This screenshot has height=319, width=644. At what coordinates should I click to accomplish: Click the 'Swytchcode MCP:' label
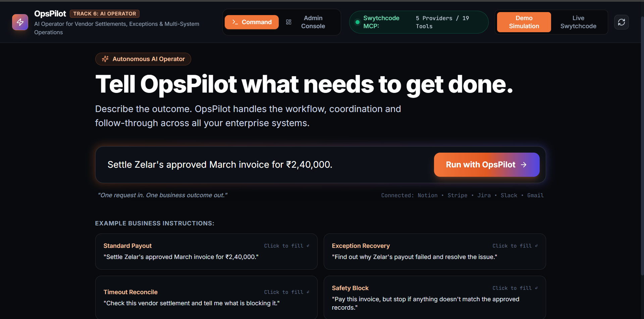coord(381,22)
